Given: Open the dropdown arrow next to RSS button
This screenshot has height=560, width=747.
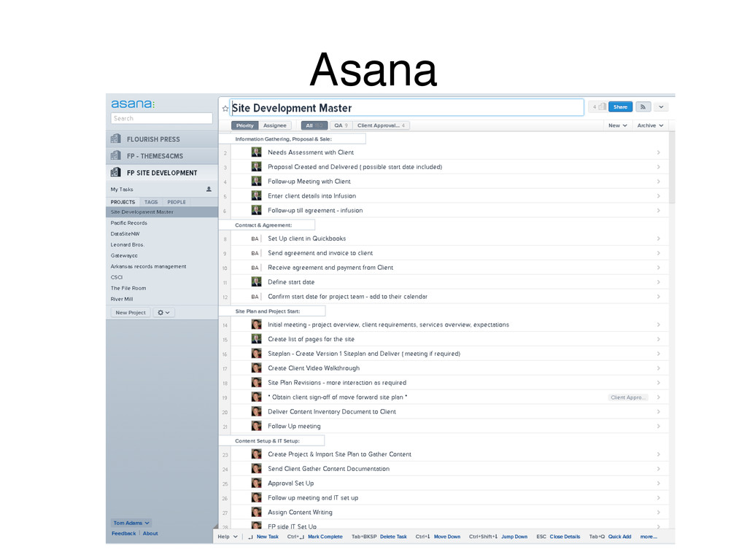Looking at the screenshot, I should point(661,107).
